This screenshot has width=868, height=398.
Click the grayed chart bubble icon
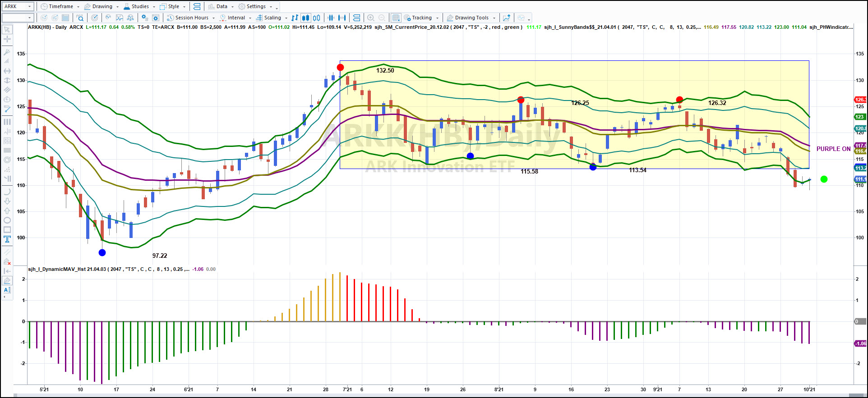click(521, 18)
